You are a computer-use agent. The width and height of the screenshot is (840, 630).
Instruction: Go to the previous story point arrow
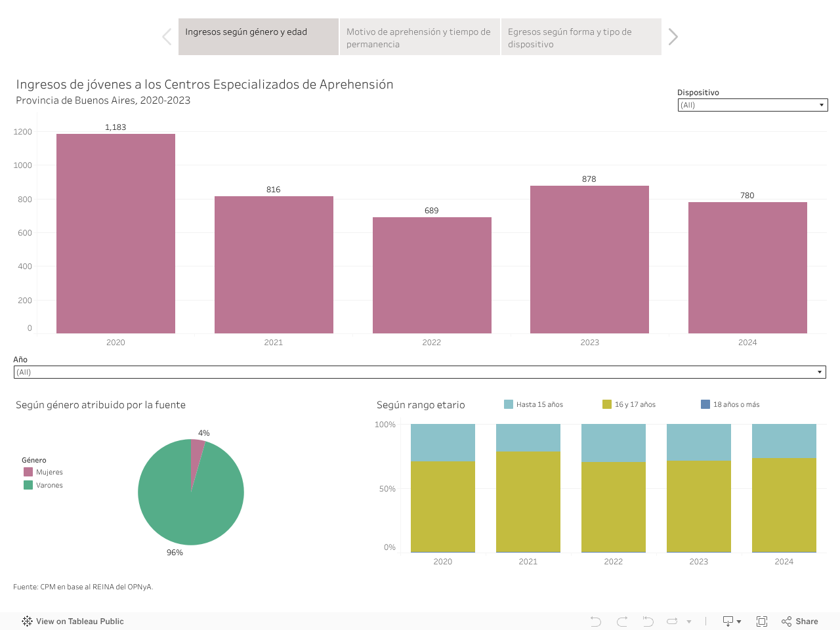[167, 37]
